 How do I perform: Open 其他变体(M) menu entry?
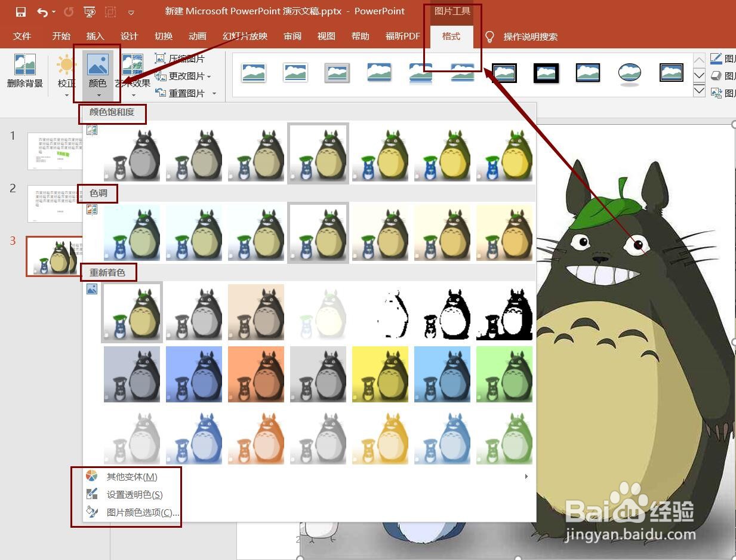pyautogui.click(x=132, y=476)
